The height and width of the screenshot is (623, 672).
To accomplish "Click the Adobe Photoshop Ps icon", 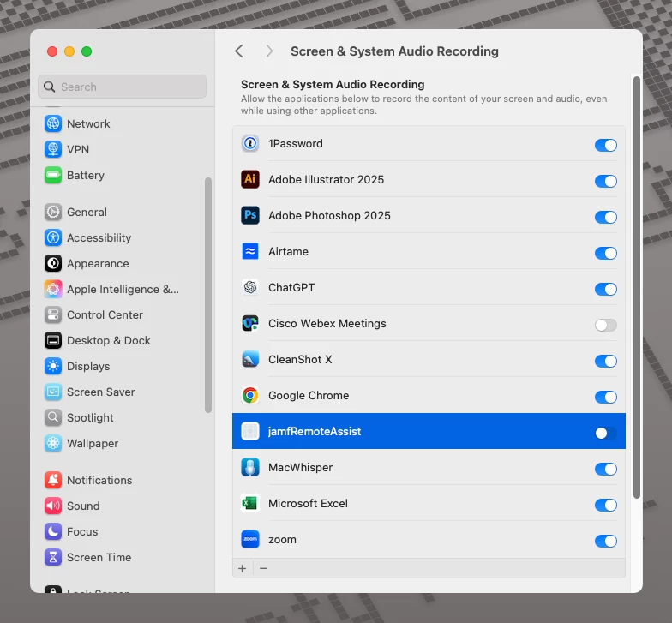I will pos(250,216).
